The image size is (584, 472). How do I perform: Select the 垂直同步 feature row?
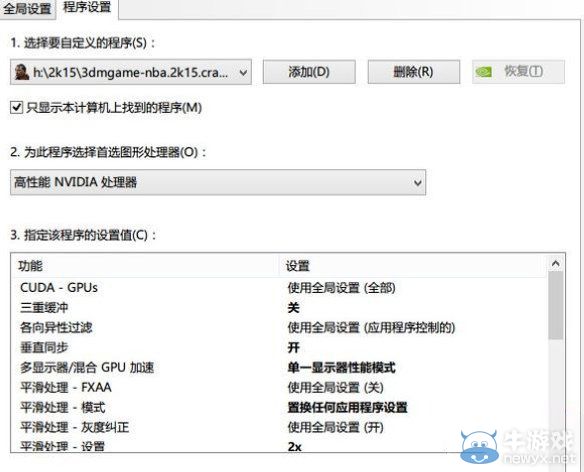click(279, 348)
